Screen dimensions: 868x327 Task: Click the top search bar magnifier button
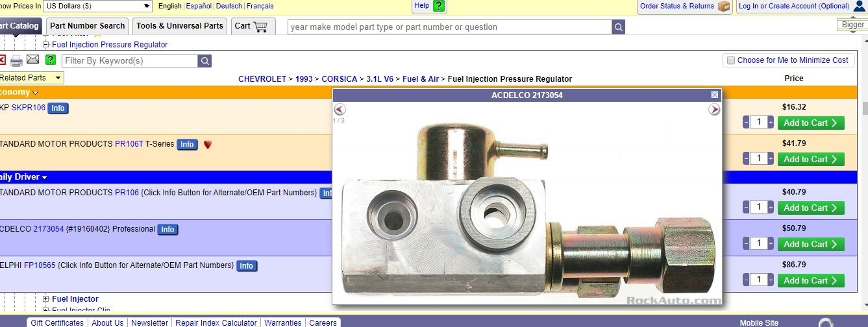tap(619, 27)
